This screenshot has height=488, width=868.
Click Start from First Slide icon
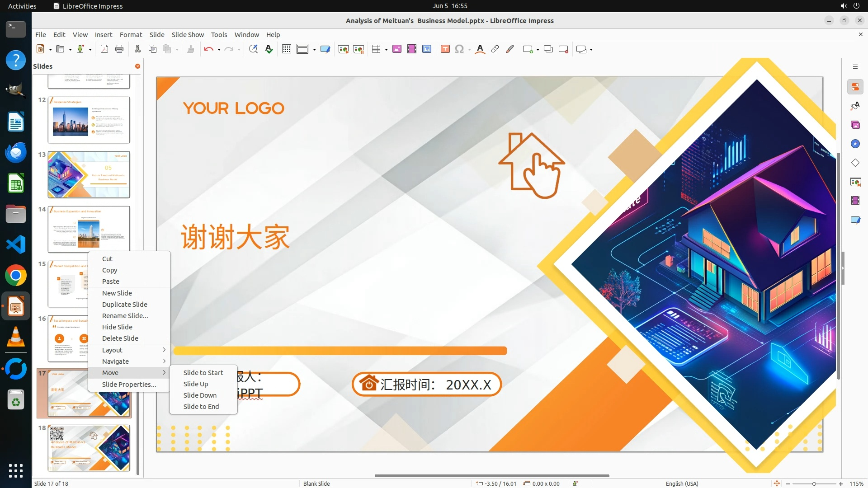pyautogui.click(x=344, y=49)
